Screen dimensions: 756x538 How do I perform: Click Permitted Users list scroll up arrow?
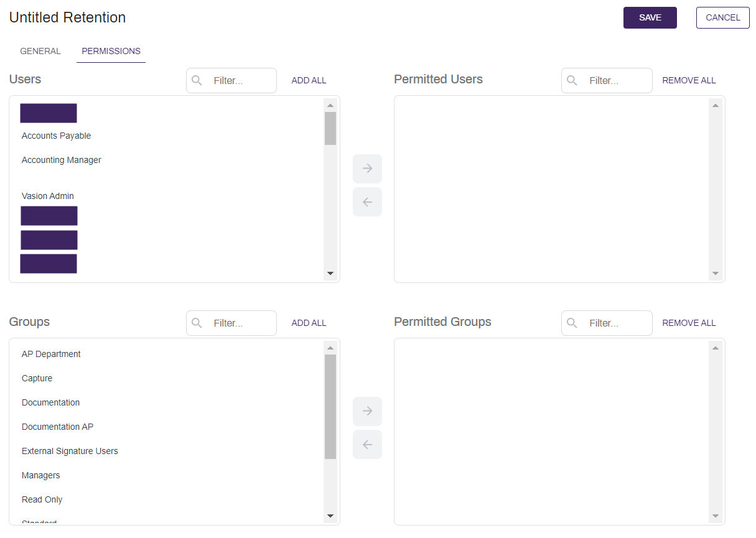click(716, 105)
